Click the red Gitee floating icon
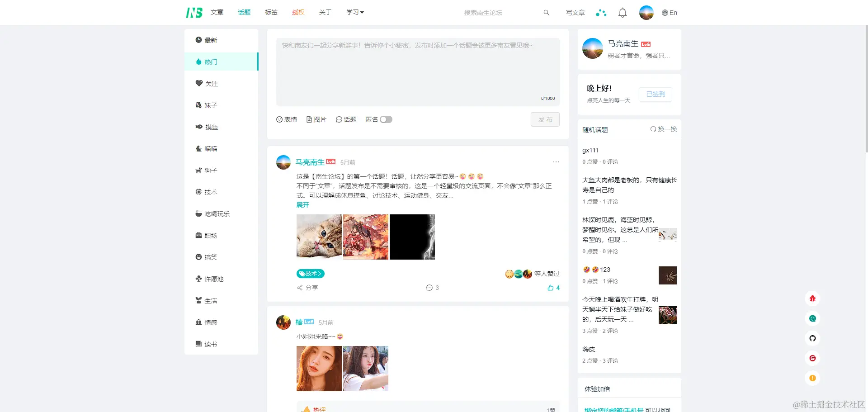This screenshot has height=412, width=868. pos(812,358)
